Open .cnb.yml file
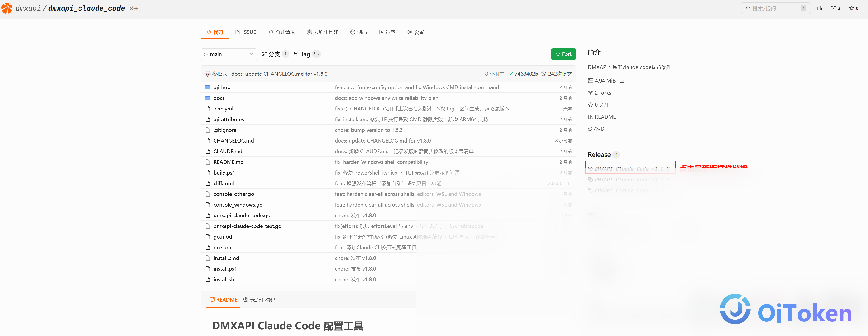This screenshot has height=336, width=868. [223, 109]
